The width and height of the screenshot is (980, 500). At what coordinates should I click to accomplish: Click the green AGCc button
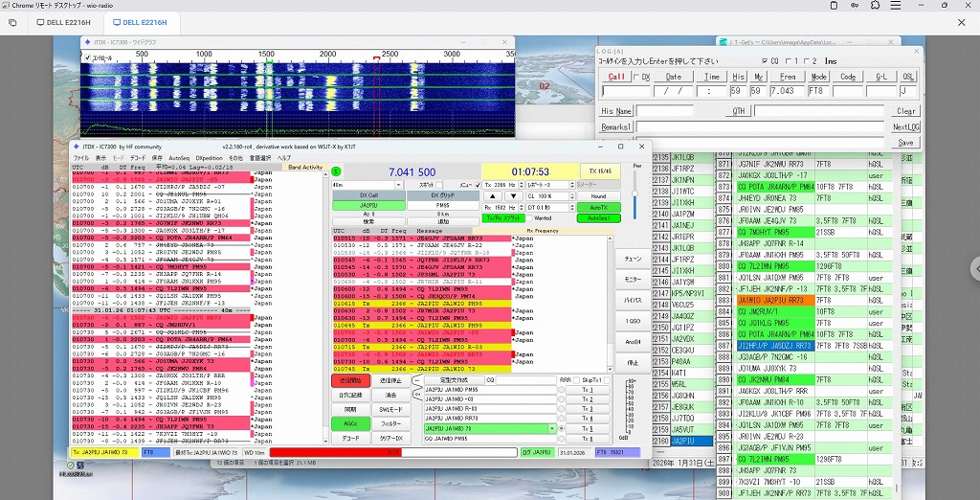tap(351, 422)
